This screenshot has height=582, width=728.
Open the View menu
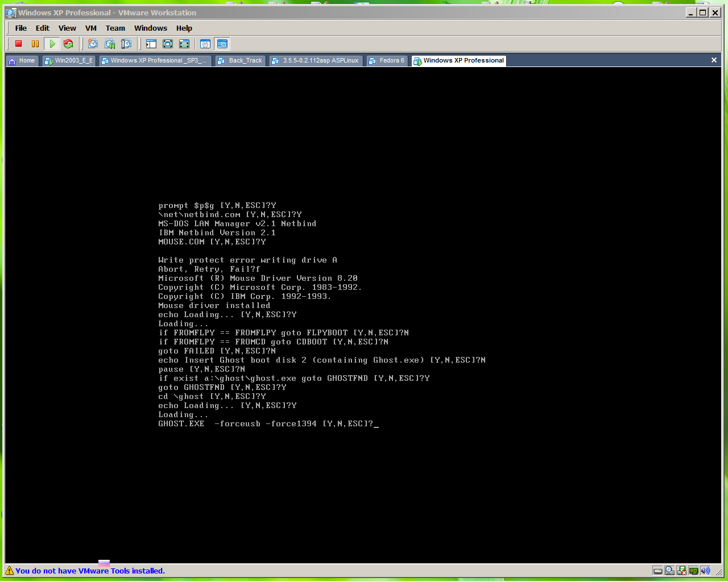click(x=67, y=28)
